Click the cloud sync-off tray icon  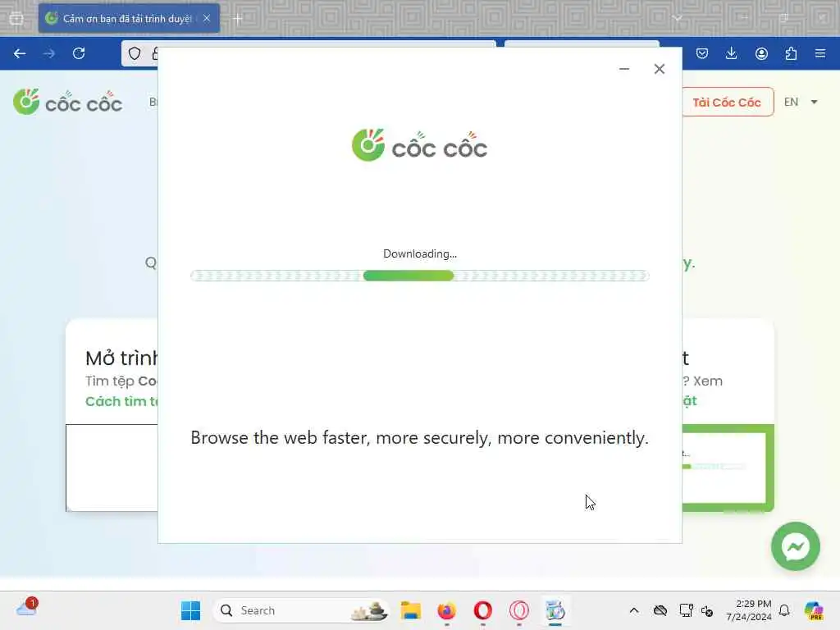[x=660, y=610]
